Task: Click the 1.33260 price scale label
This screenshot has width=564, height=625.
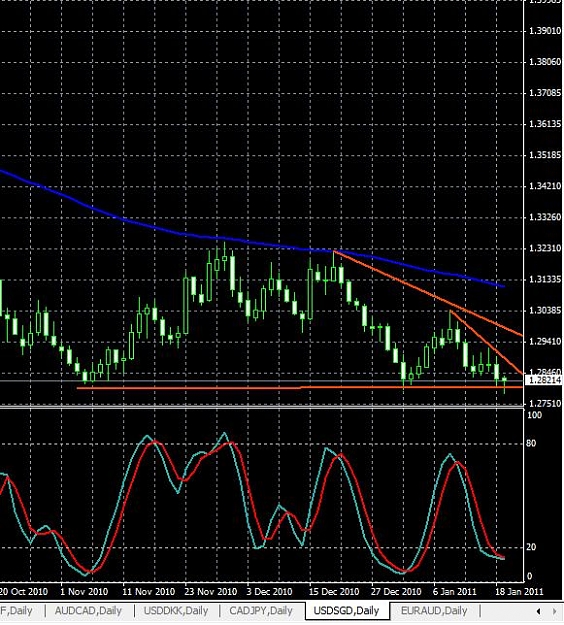Action: point(545,217)
